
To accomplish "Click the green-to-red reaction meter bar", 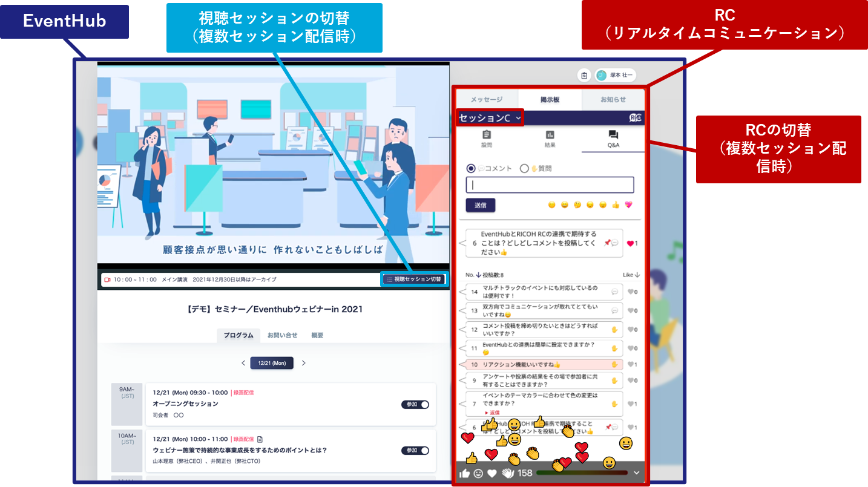I will point(582,472).
